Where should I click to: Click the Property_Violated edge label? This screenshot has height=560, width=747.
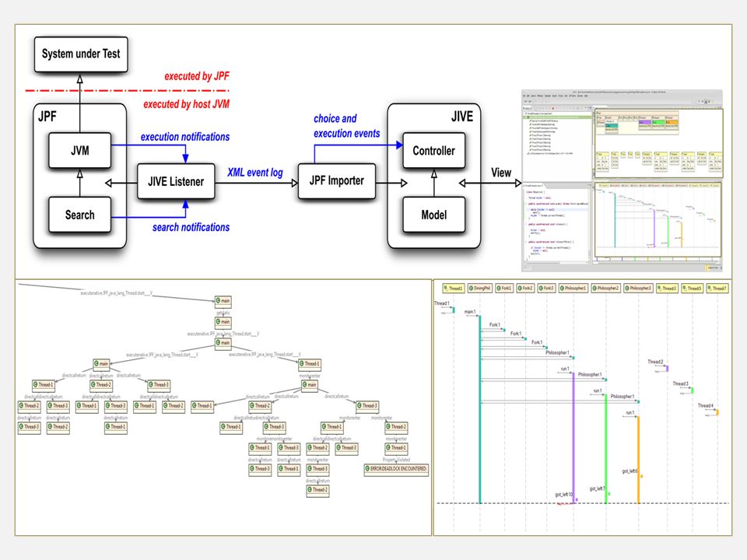coord(396,460)
